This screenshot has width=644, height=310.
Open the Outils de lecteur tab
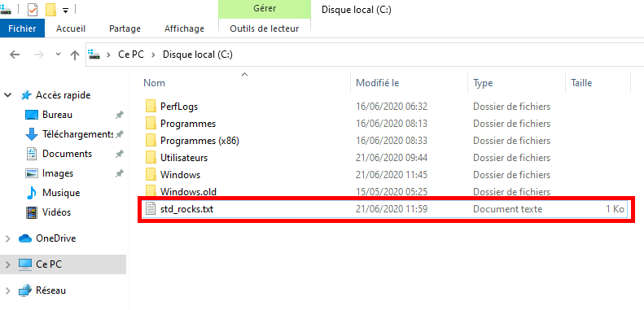[264, 28]
